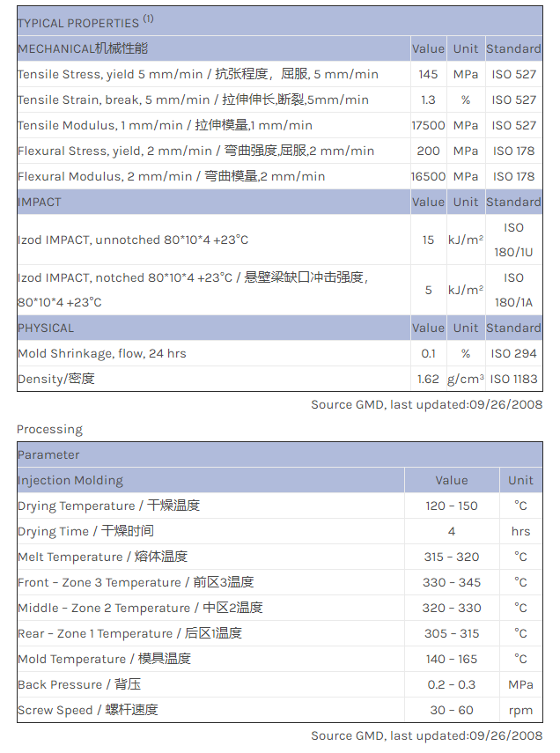Click the ISO 180/1A standard cell
Image resolution: width=560 pixels, height=753 pixels.
(514, 290)
